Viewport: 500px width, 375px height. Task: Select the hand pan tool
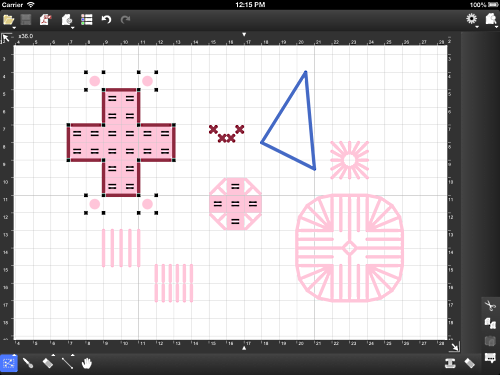pyautogui.click(x=87, y=363)
